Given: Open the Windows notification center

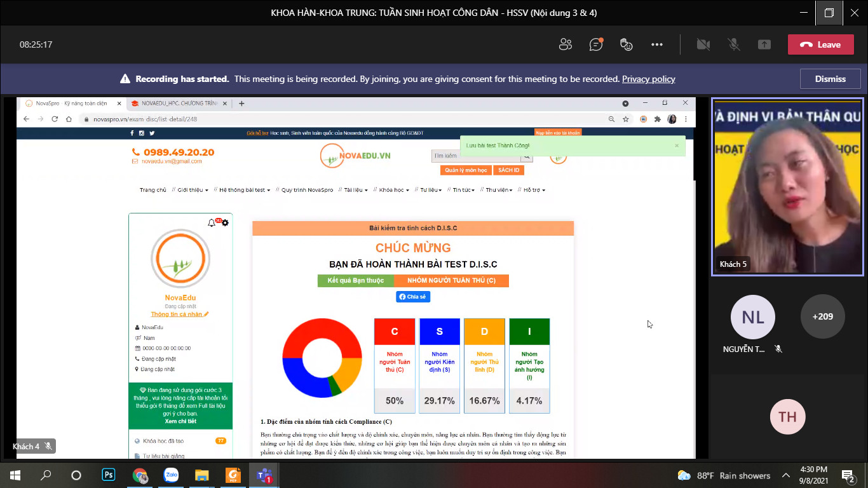Looking at the screenshot, I should [x=848, y=475].
